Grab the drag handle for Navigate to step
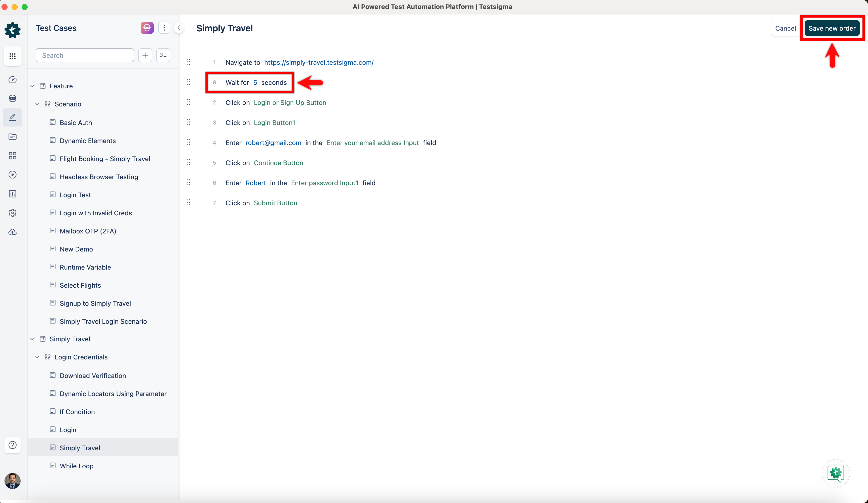 point(188,62)
